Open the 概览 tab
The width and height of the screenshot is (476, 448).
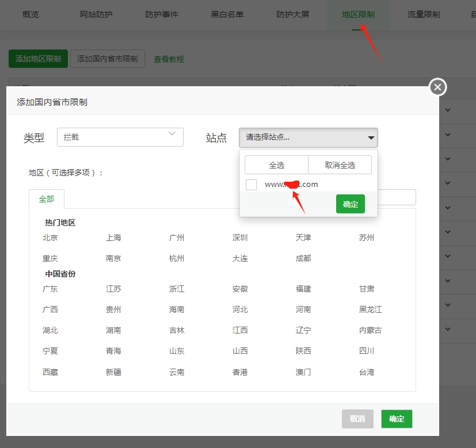pos(31,14)
